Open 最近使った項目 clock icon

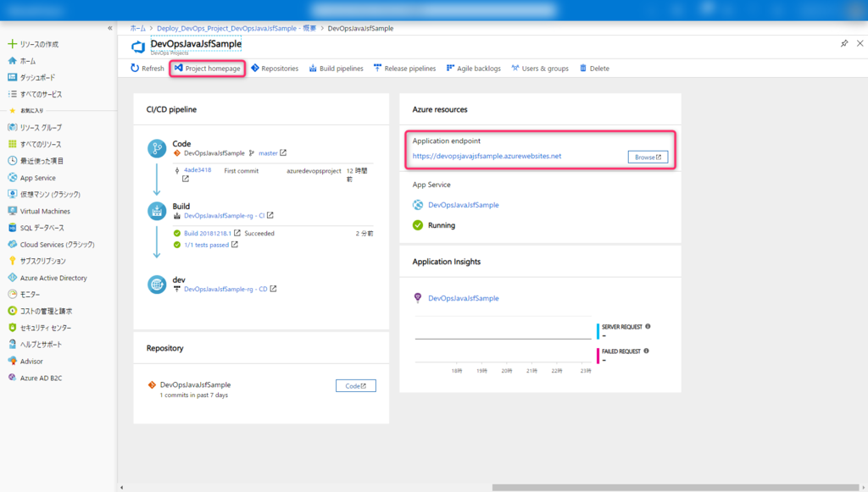click(x=12, y=160)
